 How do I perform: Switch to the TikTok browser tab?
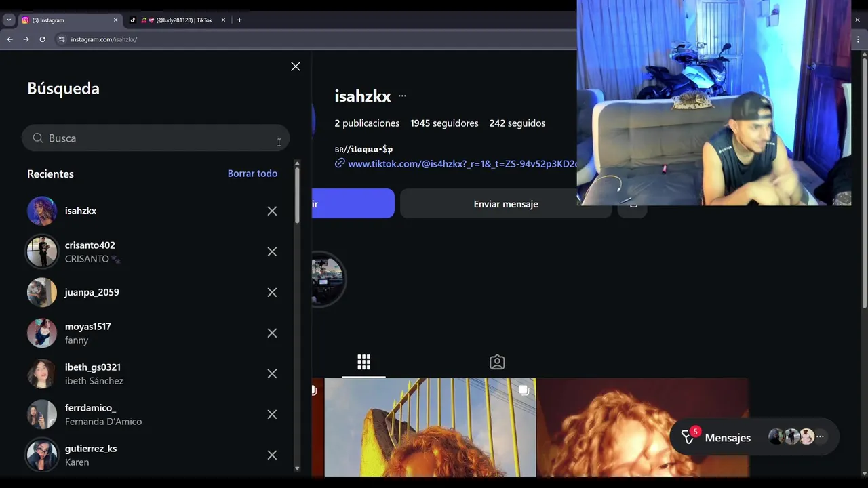[178, 20]
